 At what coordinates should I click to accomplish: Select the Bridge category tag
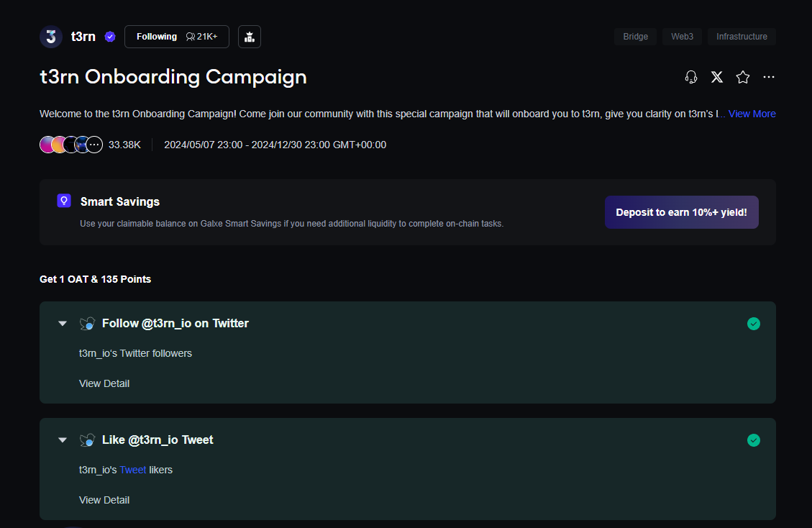click(635, 37)
